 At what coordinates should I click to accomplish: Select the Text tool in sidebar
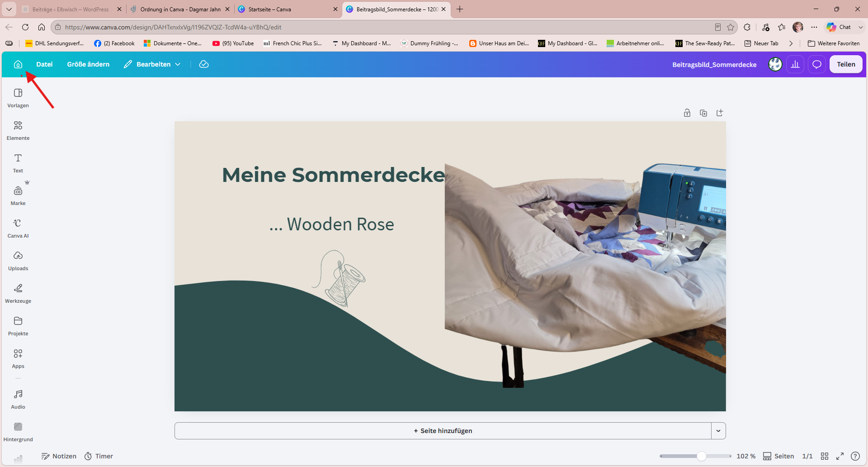(x=18, y=163)
